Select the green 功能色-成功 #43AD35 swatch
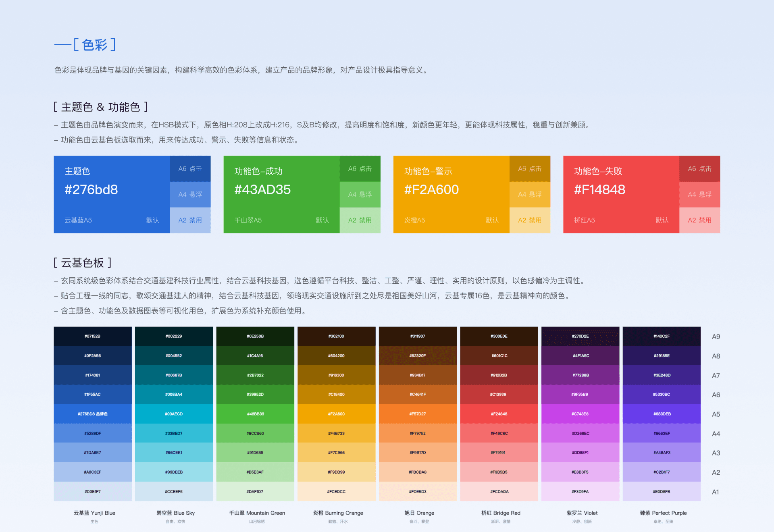 pyautogui.click(x=281, y=194)
